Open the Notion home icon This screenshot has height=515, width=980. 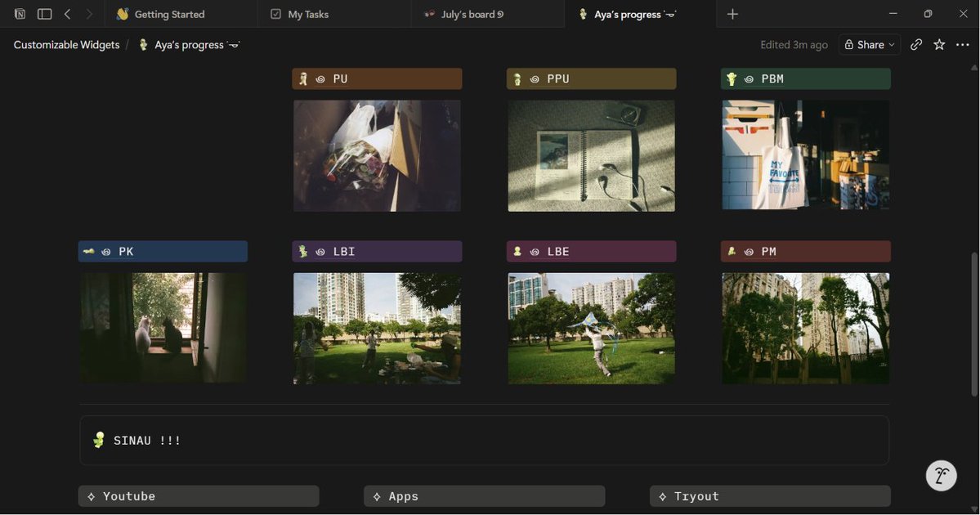click(x=20, y=14)
